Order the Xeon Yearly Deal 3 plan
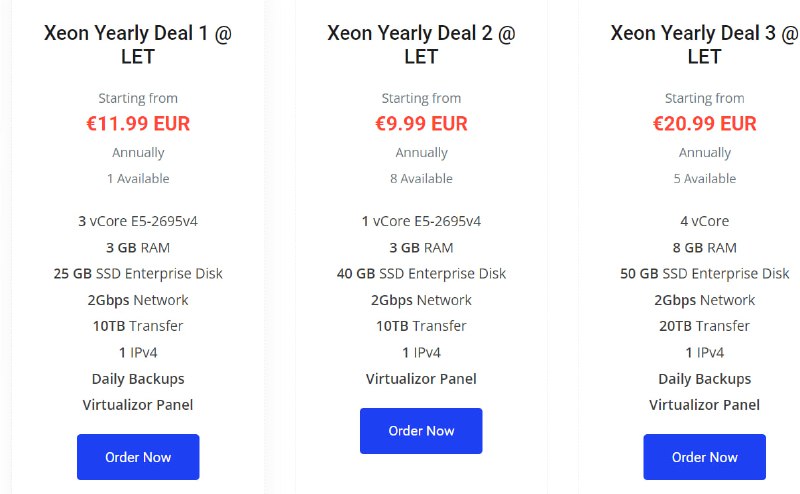Screen dimensions: 800x494 [x=704, y=457]
